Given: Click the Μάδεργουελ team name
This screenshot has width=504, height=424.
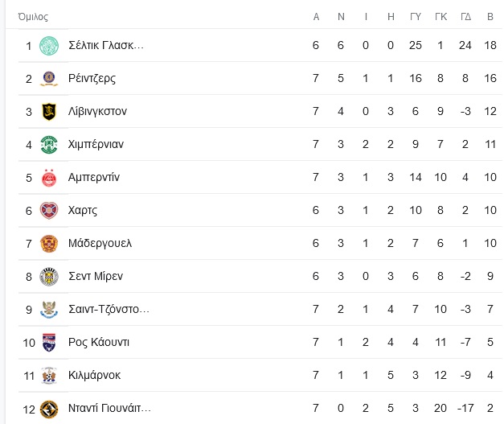Looking at the screenshot, I should [x=100, y=243].
